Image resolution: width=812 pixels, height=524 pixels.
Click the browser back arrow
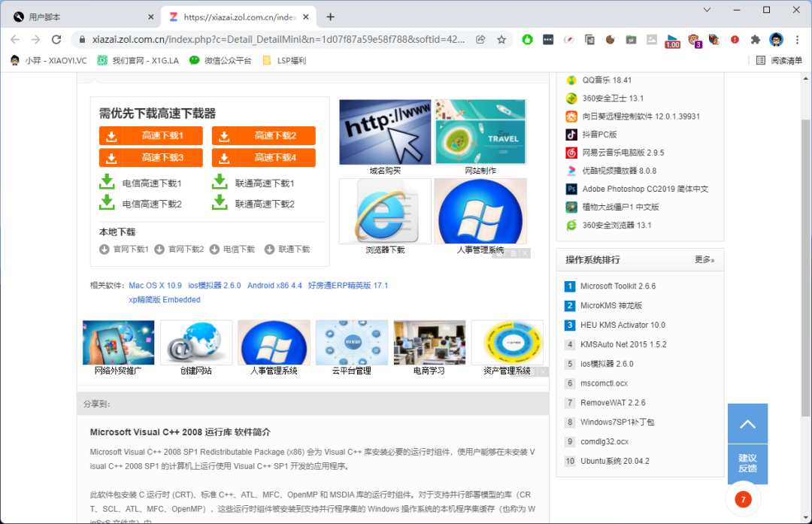(15, 39)
